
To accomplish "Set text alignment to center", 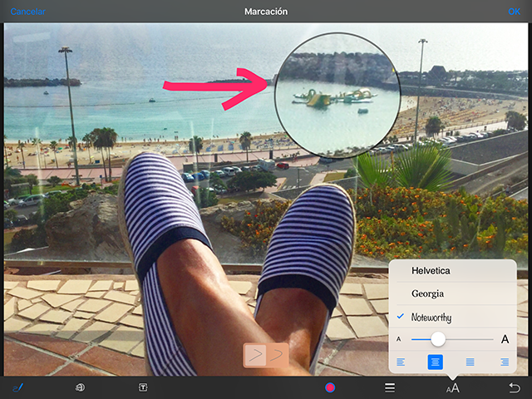I will point(436,362).
